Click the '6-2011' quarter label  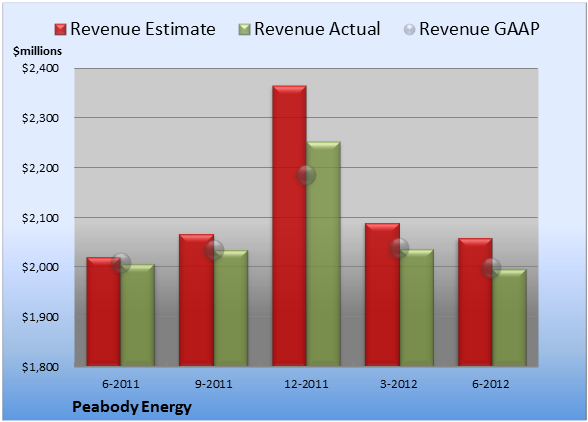point(121,384)
